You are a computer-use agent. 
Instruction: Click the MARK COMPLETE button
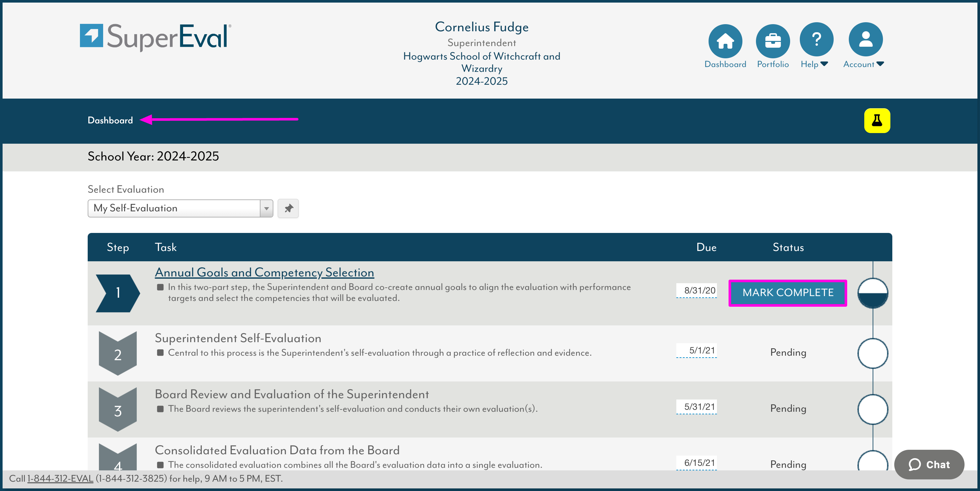[x=788, y=293]
